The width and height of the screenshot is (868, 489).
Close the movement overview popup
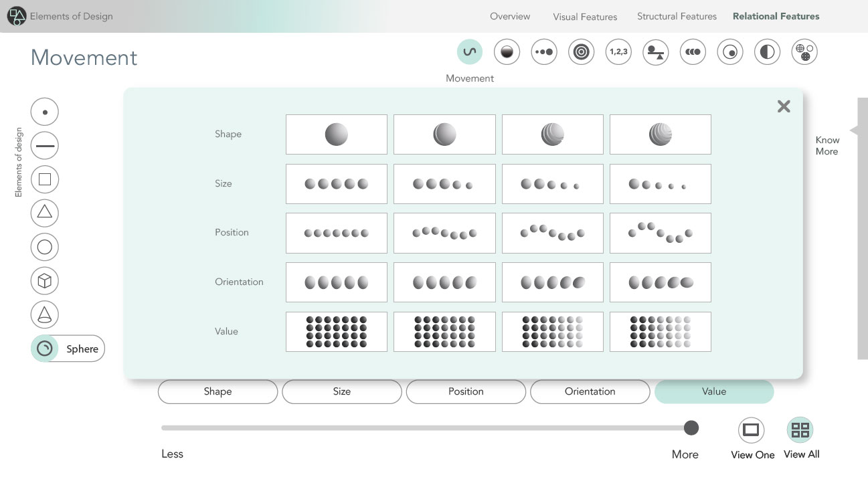point(784,106)
